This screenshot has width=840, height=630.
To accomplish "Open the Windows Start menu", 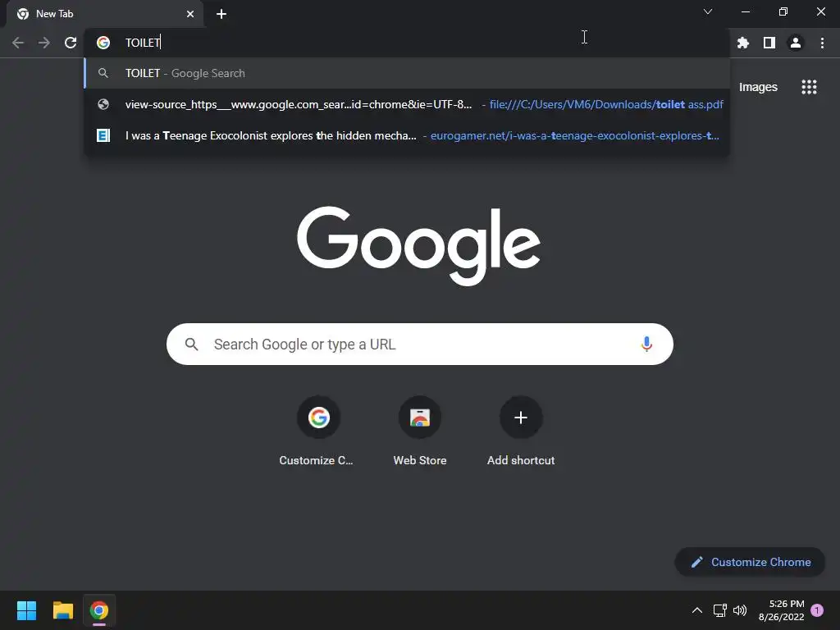I will pyautogui.click(x=26, y=610).
